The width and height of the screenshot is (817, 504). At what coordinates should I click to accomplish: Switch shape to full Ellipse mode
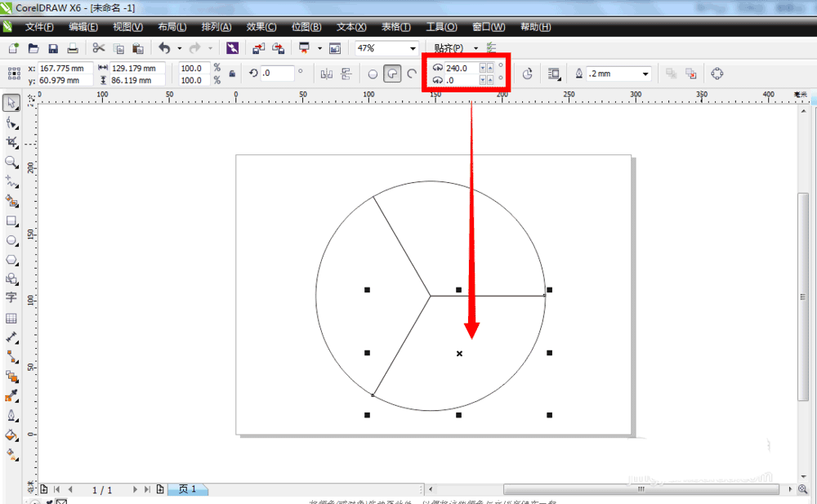tap(373, 74)
